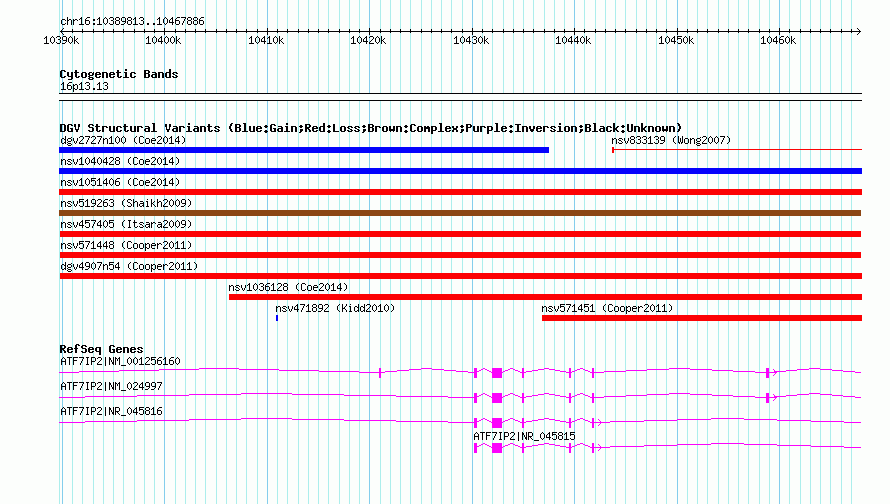The width and height of the screenshot is (890, 504).
Task: Click the 10400k ruler tick label
Action: [x=163, y=40]
